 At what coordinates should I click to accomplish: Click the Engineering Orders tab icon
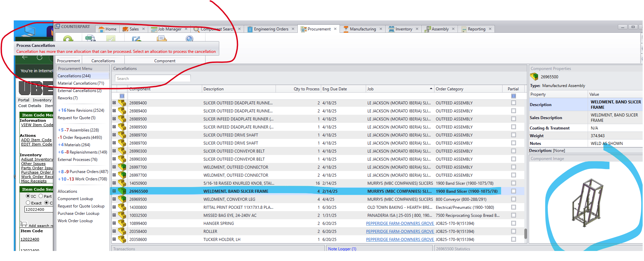coord(250,29)
